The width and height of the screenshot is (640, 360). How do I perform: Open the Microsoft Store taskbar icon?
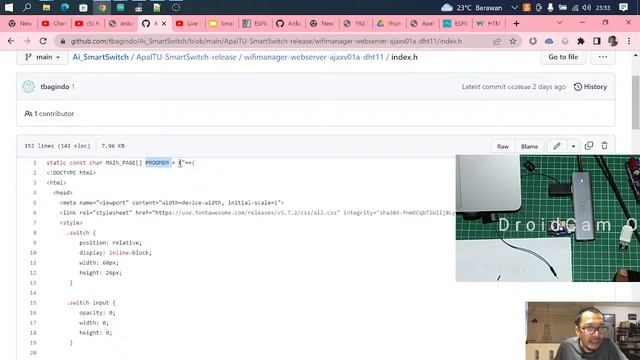coord(83,7)
